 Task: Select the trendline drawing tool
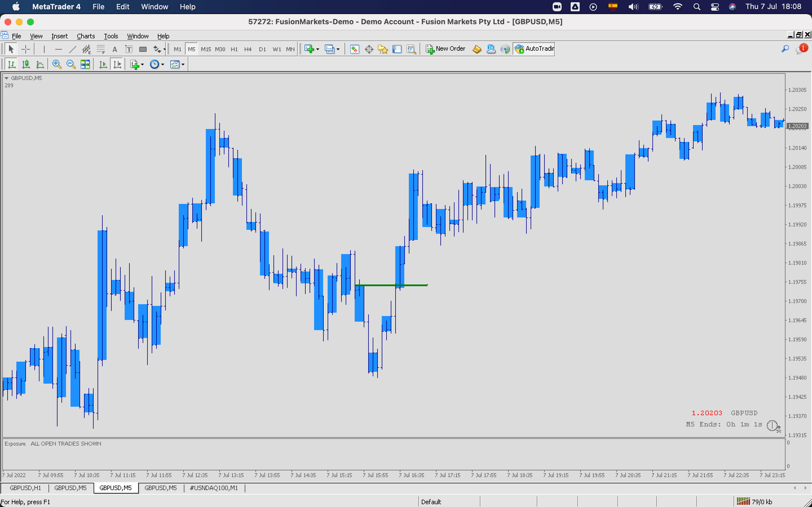tap(72, 49)
